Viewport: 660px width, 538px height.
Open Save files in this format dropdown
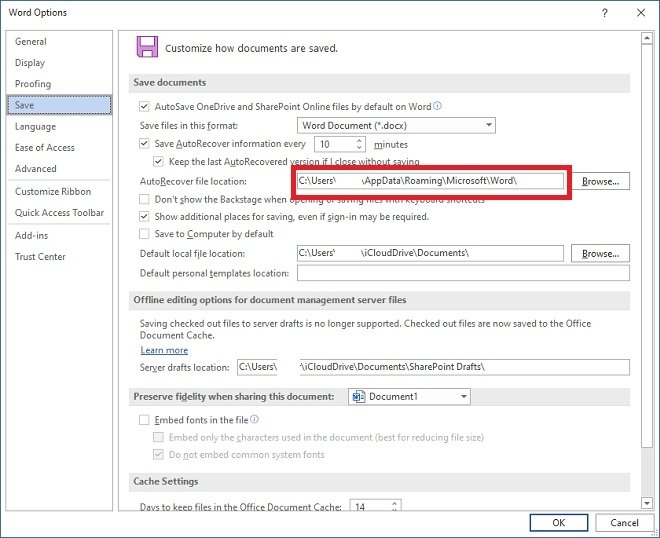(396, 125)
